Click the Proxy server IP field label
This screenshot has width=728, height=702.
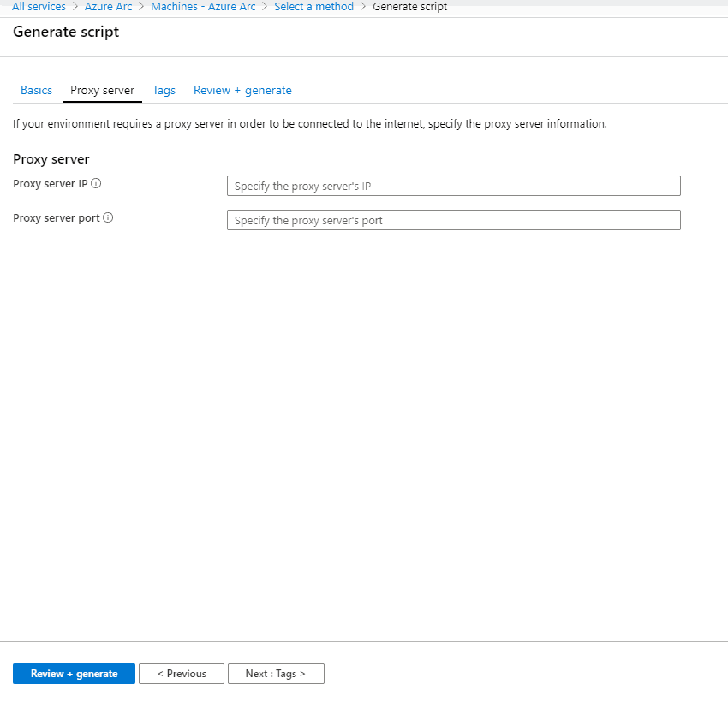[x=51, y=183]
